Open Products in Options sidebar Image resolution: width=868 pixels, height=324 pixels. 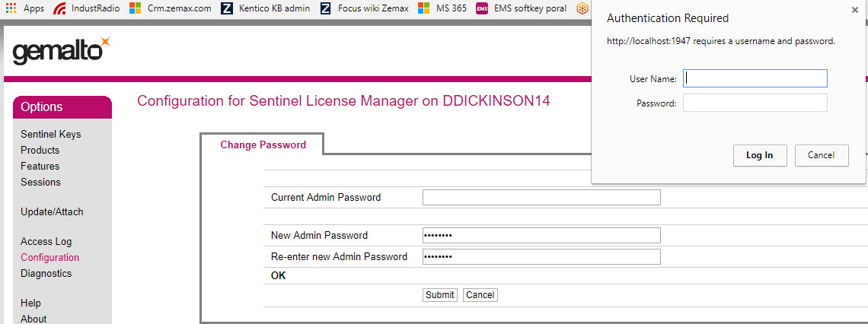40,151
